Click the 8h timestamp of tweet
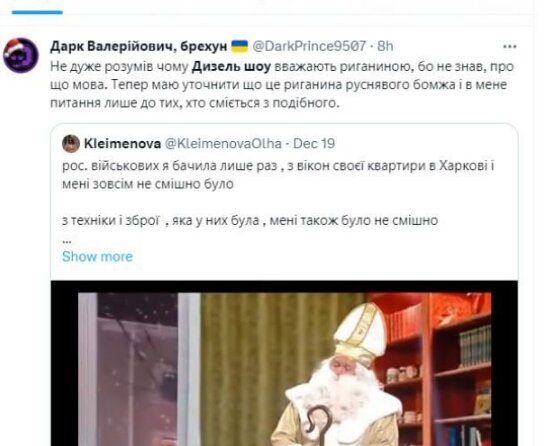545x446 pixels. point(385,46)
